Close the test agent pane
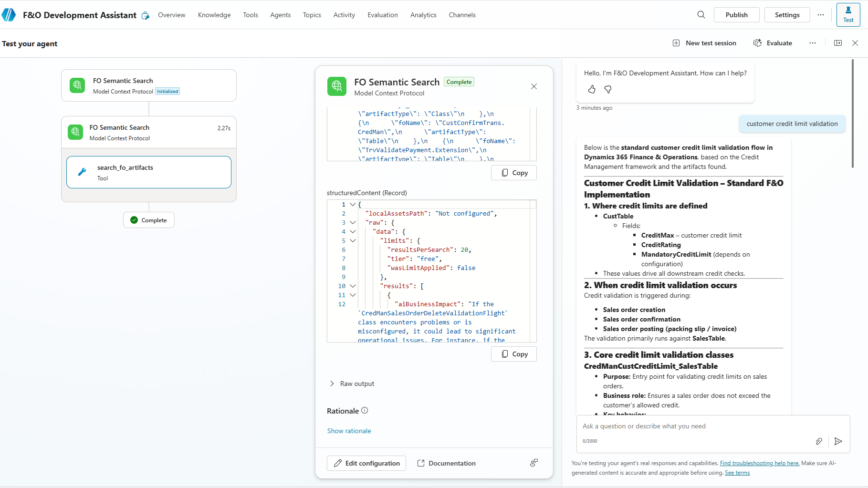This screenshot has height=488, width=868. (x=855, y=43)
